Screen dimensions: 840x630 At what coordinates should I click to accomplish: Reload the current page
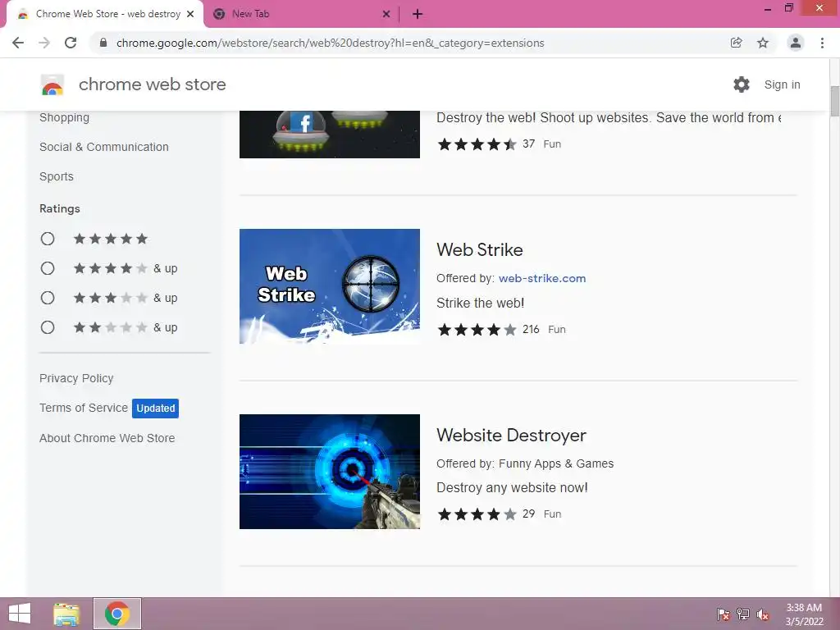[x=71, y=43]
